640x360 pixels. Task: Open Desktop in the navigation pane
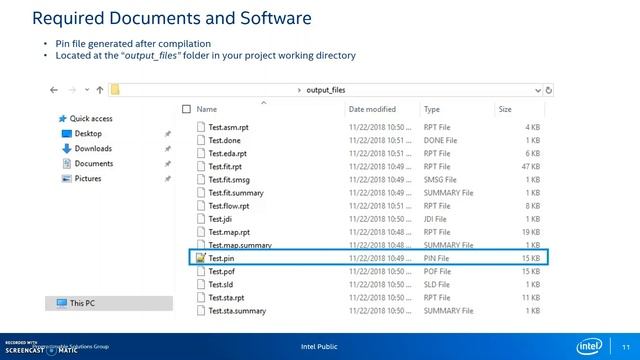[88, 133]
